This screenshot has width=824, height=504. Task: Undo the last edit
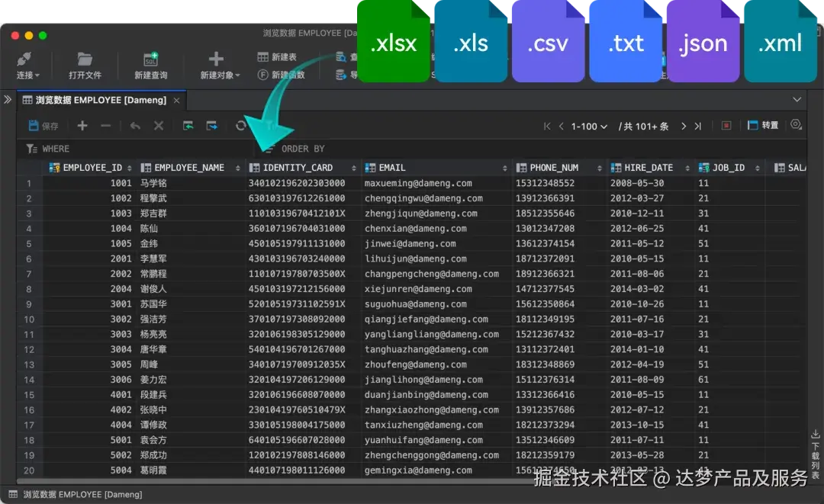[135, 126]
